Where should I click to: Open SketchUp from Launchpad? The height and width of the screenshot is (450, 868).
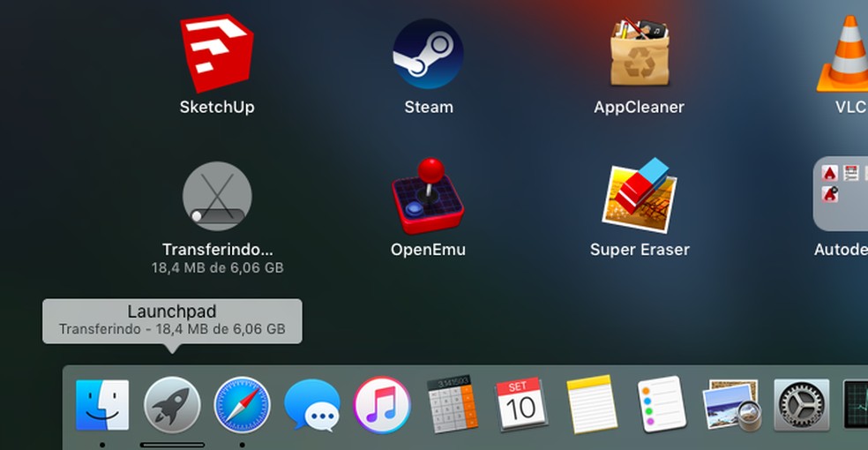[x=216, y=53]
